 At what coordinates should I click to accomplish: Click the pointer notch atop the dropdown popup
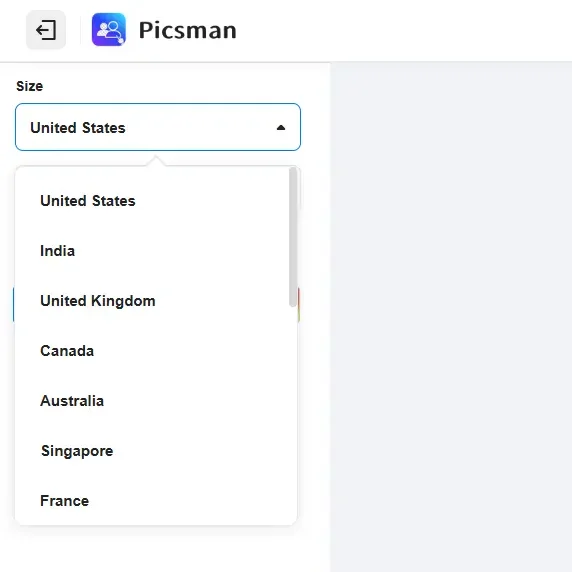(156, 161)
